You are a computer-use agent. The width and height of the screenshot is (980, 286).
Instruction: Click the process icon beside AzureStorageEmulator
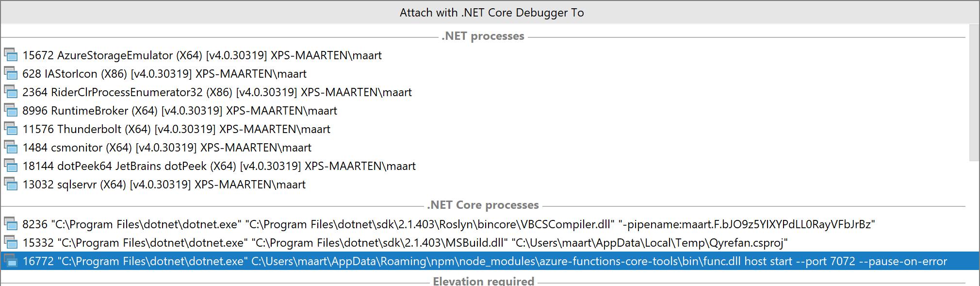pyautogui.click(x=11, y=55)
